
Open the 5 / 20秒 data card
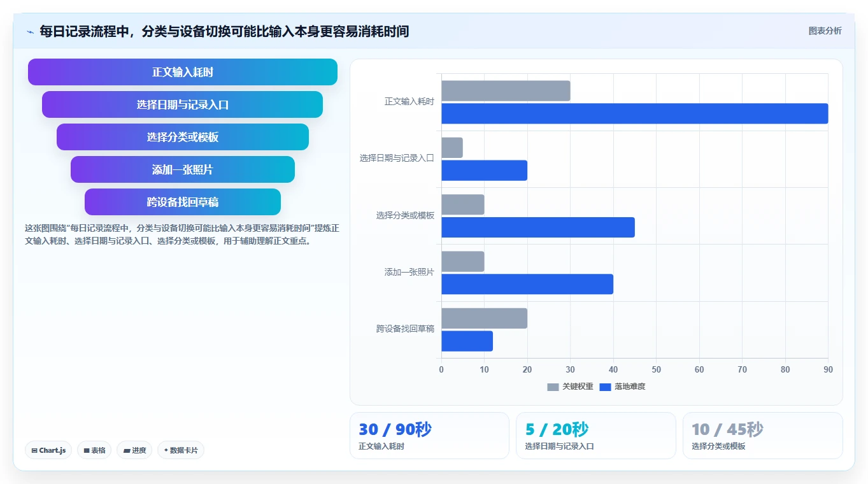595,436
